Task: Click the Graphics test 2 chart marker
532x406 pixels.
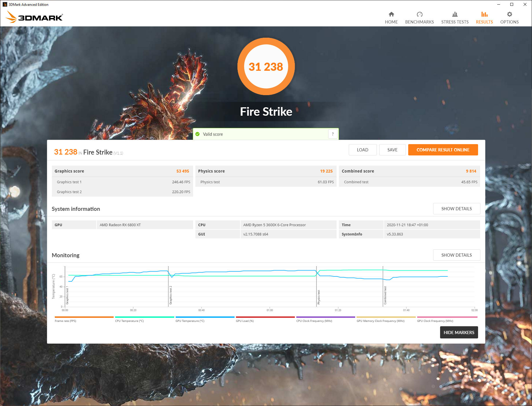Action: pos(171,295)
